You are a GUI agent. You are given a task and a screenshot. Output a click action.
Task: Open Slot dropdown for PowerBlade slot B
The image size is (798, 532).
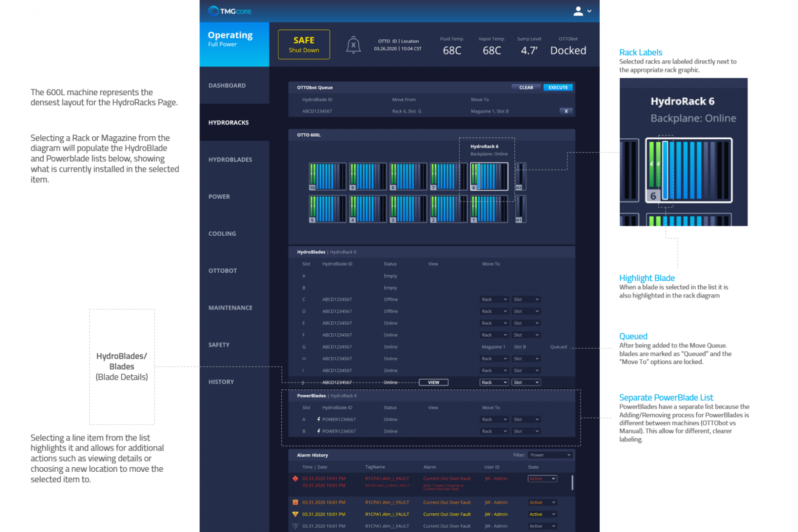click(x=526, y=431)
